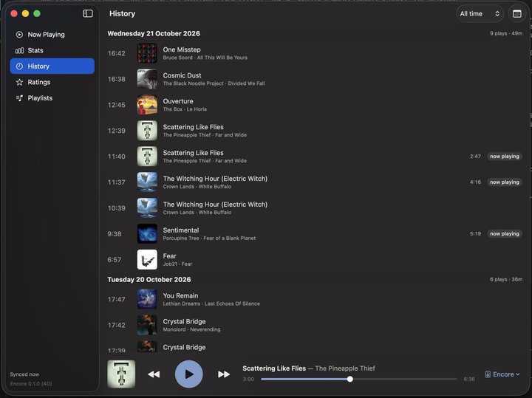Click now playing badge on 11:40 row

[x=504, y=157]
